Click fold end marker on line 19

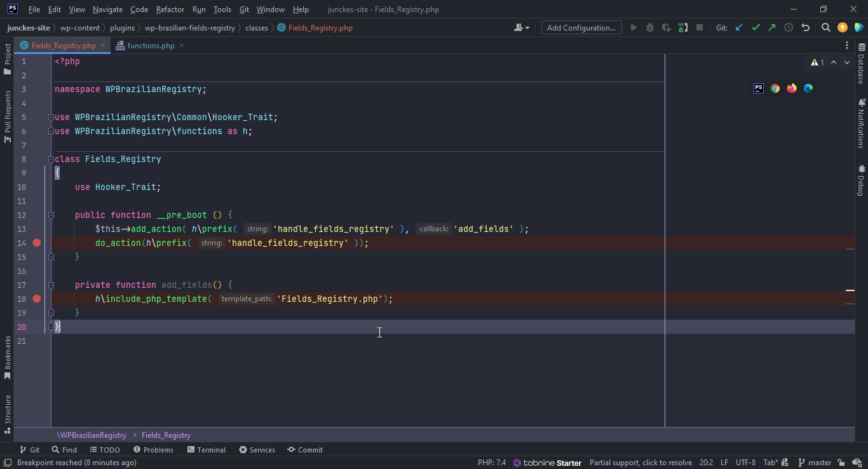[51, 313]
